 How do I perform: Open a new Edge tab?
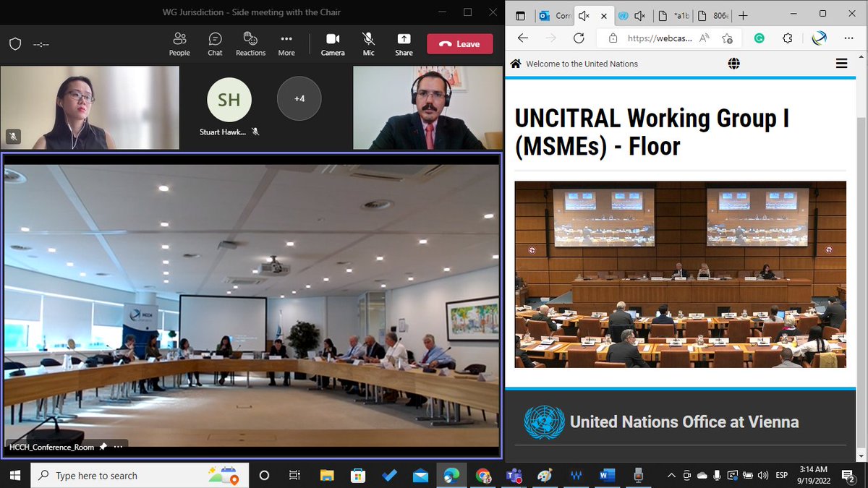click(743, 15)
